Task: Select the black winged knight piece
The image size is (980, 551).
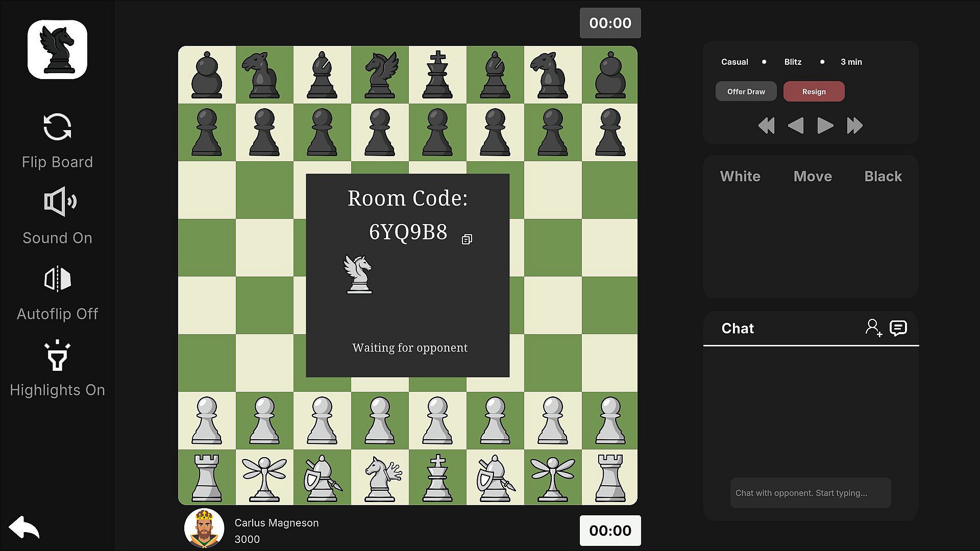Action: coord(380,74)
